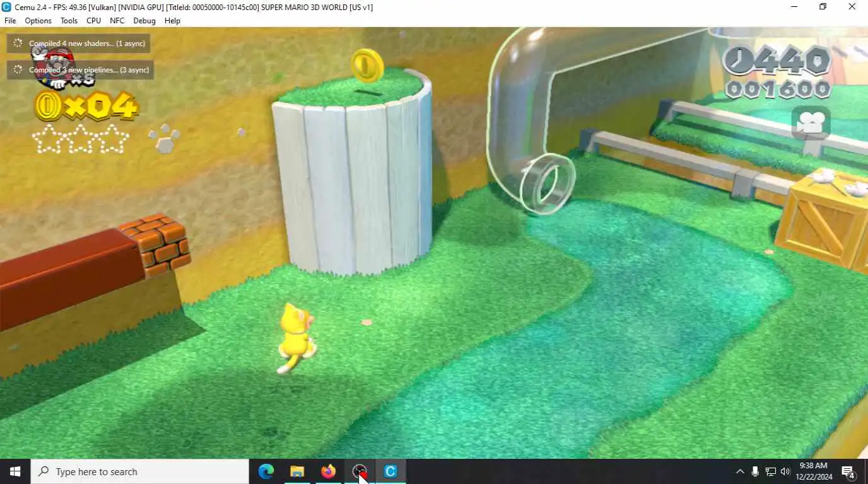The image size is (868, 484).
Task: Open the CPU menu
Action: (x=93, y=21)
